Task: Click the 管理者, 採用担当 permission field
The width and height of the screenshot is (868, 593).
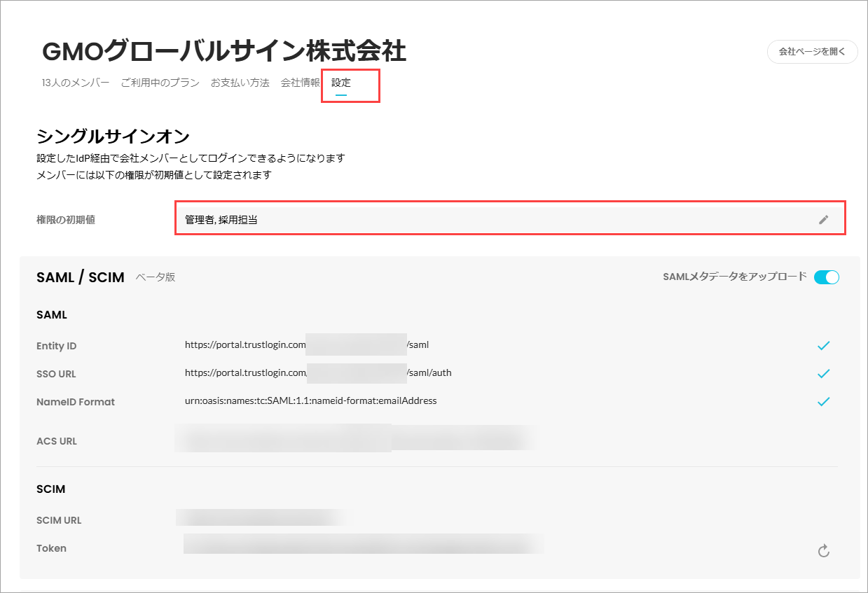Action: [510, 220]
